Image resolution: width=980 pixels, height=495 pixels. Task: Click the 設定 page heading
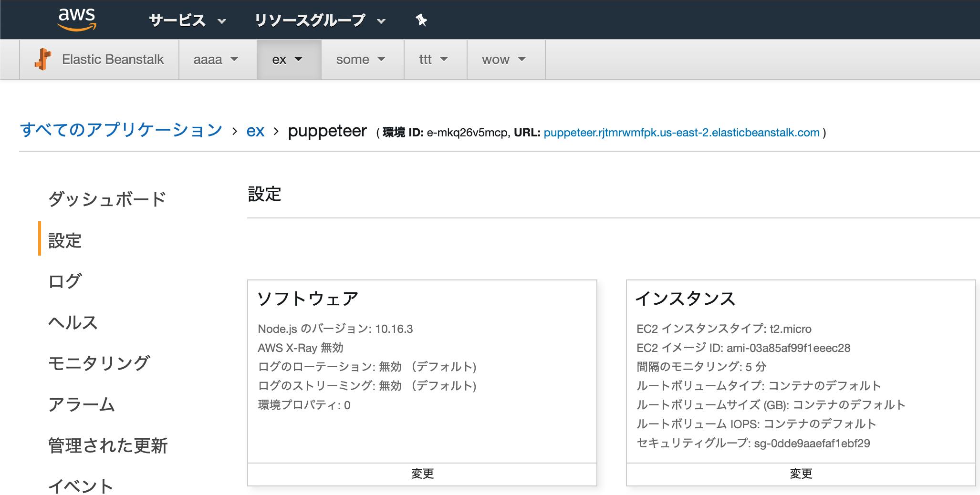265,194
